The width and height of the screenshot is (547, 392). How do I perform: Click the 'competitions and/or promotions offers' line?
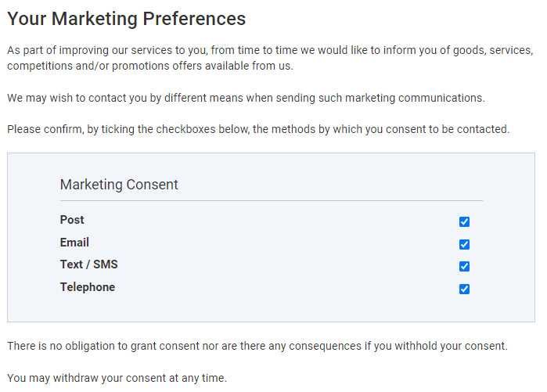click(150, 66)
